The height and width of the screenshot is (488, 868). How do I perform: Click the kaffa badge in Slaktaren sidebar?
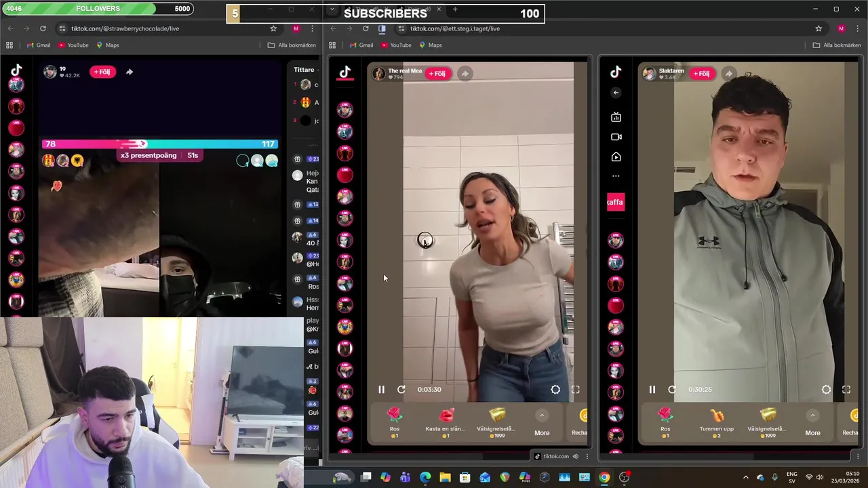pos(615,202)
